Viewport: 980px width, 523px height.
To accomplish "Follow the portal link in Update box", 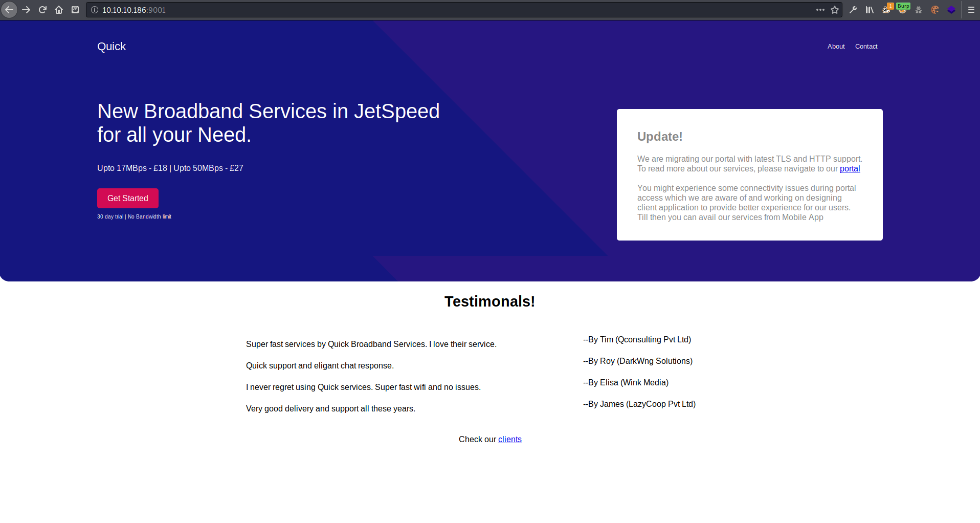I will click(850, 169).
